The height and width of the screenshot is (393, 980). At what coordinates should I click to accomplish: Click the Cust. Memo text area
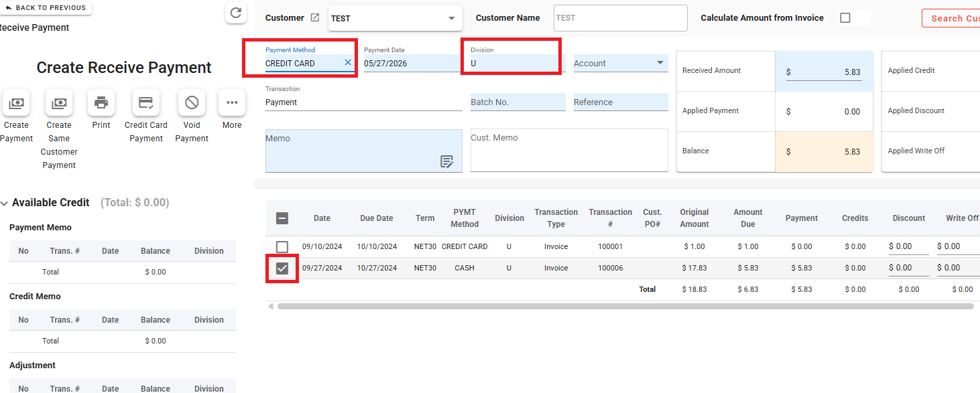[x=569, y=150]
